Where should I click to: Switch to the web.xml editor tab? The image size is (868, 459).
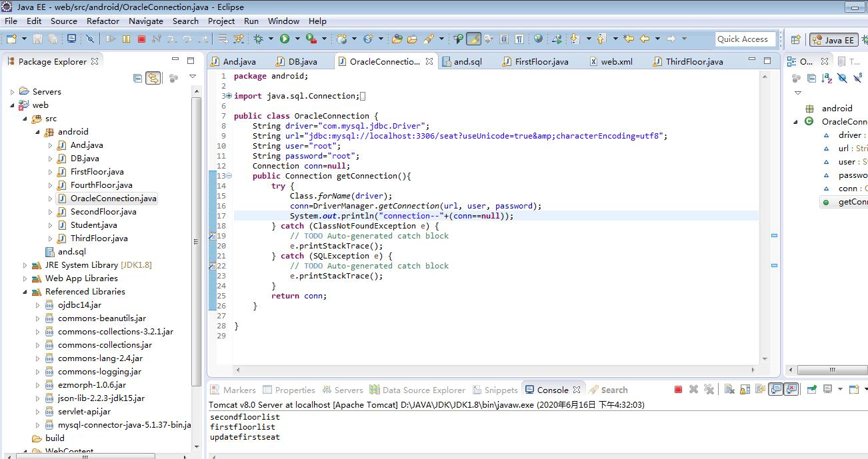[x=611, y=61]
